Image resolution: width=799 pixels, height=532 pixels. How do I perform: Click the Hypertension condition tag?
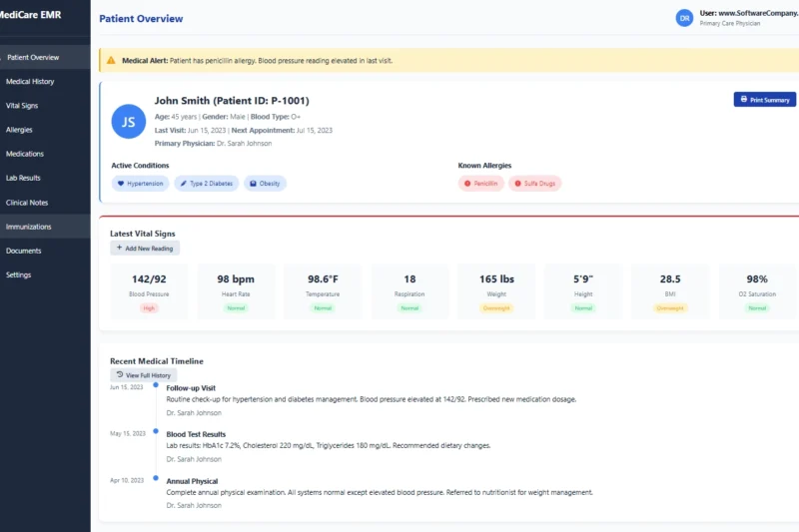point(140,184)
